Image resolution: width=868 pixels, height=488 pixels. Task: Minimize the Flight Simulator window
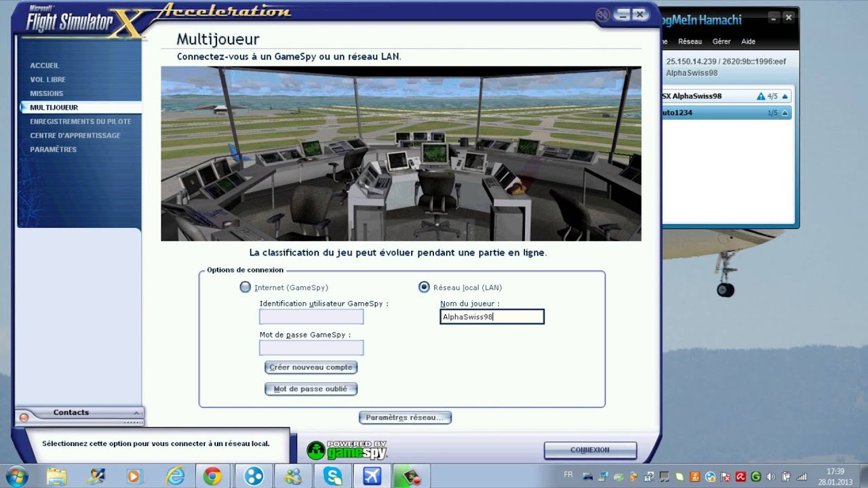click(623, 15)
